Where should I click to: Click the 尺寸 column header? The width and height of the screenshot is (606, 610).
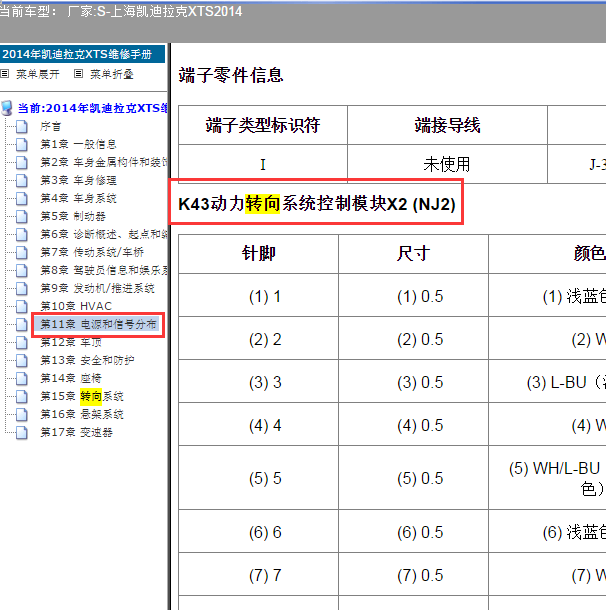[x=413, y=254]
